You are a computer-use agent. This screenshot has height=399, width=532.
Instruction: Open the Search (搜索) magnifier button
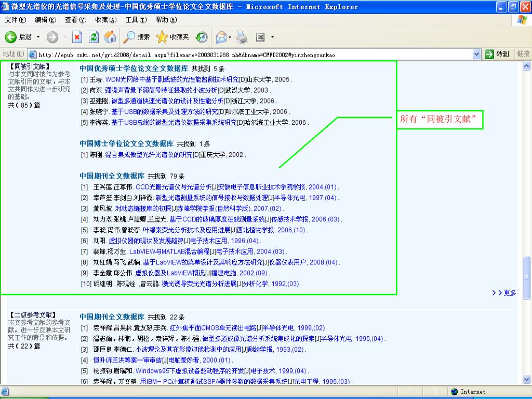pyautogui.click(x=137, y=37)
